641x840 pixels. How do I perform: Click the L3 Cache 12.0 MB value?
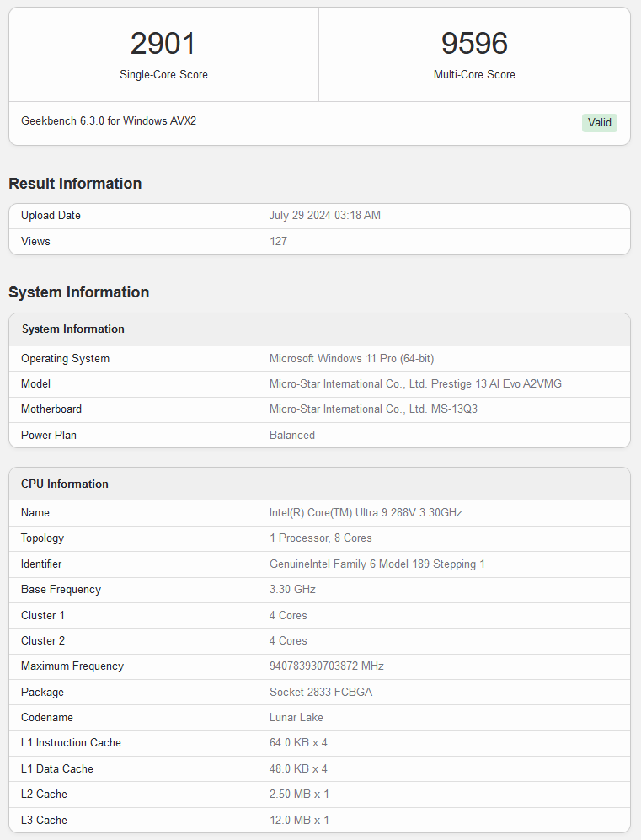pyautogui.click(x=299, y=821)
